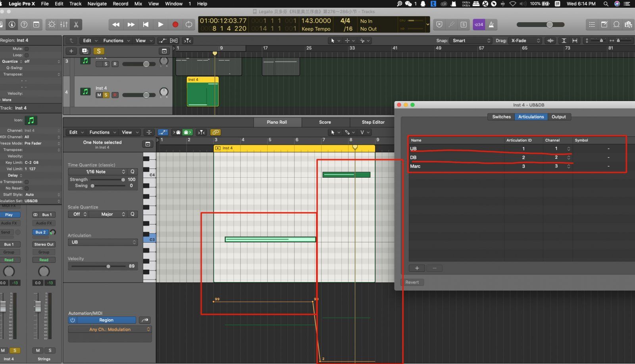Open Piano Roll Functions menu
The image size is (635, 364).
102,132
